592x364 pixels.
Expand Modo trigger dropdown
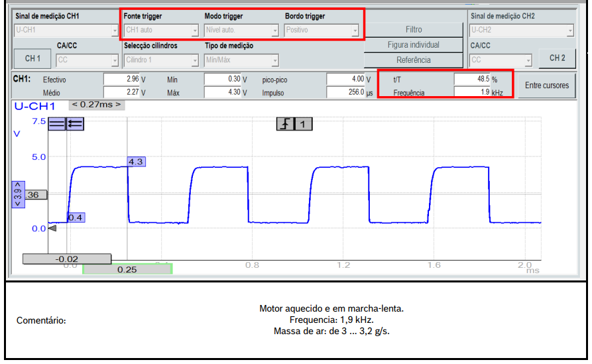tap(241, 30)
